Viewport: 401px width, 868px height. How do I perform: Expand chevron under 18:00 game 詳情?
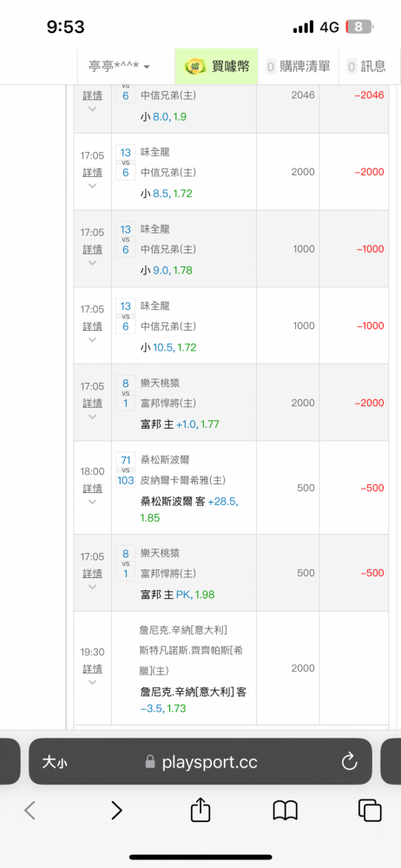coord(93,502)
